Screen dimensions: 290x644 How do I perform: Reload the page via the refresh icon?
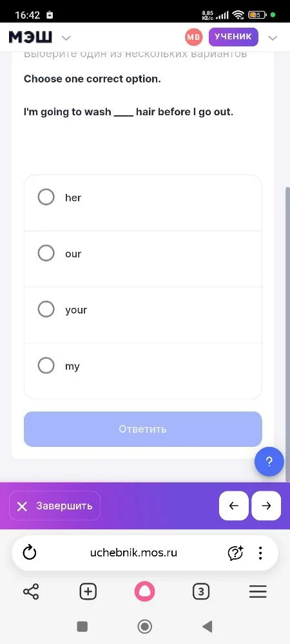pyautogui.click(x=30, y=553)
